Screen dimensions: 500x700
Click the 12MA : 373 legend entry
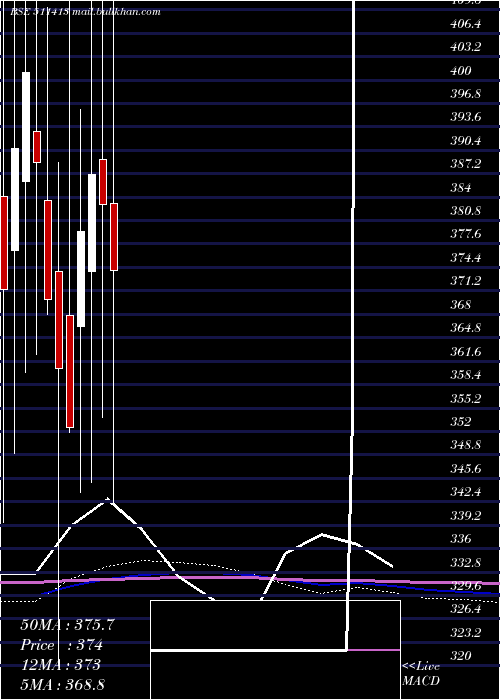(x=62, y=665)
